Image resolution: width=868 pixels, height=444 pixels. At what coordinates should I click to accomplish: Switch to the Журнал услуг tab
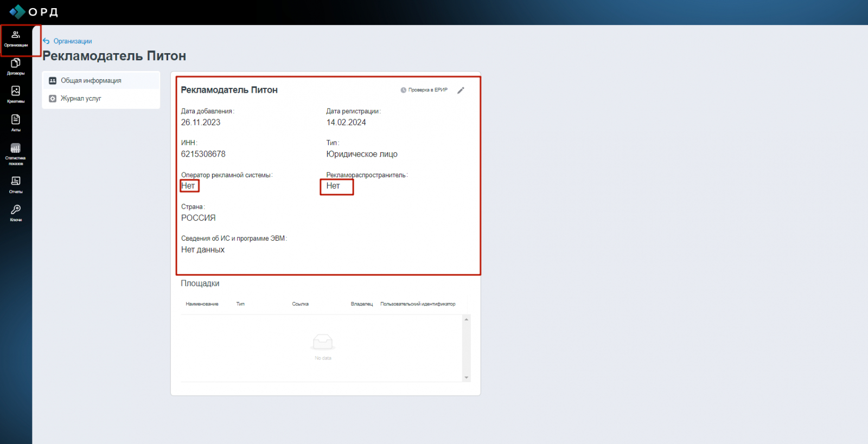(101, 99)
